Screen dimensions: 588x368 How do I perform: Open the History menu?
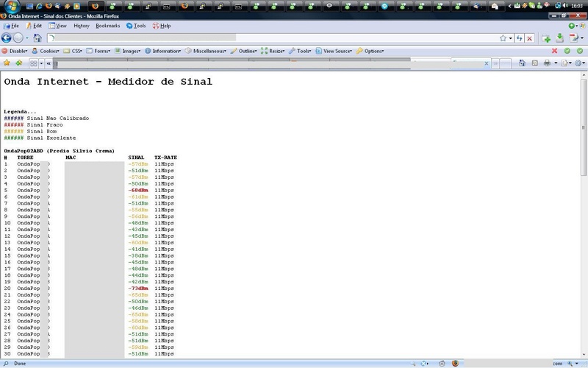pos(82,26)
